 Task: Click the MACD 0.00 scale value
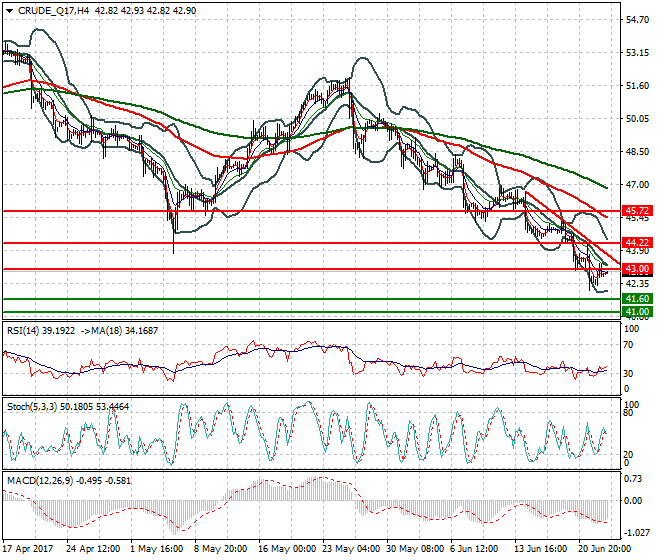633,501
